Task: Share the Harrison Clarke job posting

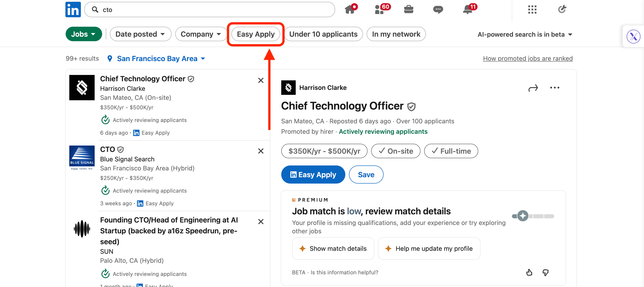Action: pos(533,88)
